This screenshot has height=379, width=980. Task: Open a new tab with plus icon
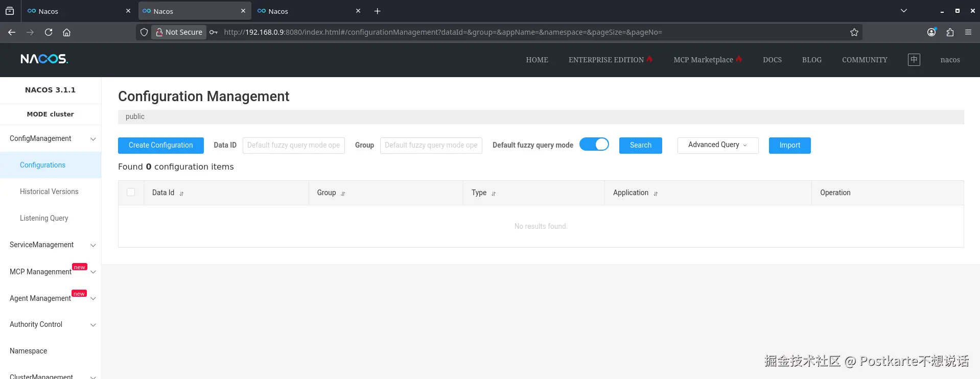pos(377,11)
